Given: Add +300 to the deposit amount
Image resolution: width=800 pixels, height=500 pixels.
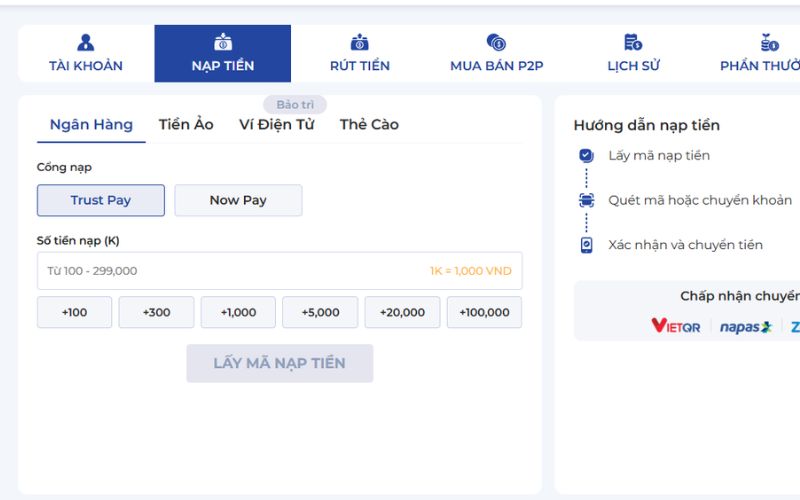Looking at the screenshot, I should coord(156,312).
